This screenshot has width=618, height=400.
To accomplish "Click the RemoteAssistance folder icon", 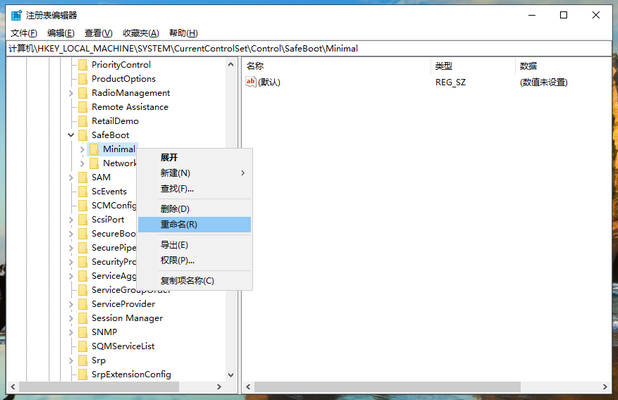I will pos(82,107).
